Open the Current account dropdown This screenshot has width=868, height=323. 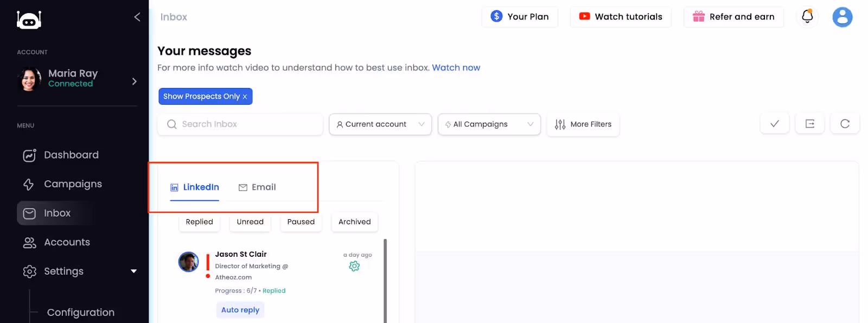pyautogui.click(x=380, y=124)
